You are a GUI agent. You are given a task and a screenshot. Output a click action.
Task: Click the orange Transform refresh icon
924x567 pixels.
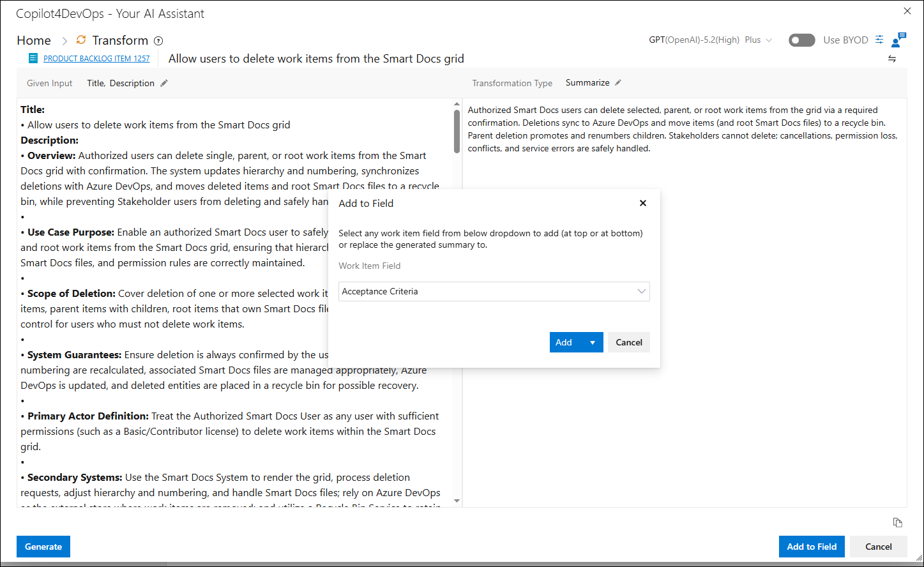click(81, 40)
